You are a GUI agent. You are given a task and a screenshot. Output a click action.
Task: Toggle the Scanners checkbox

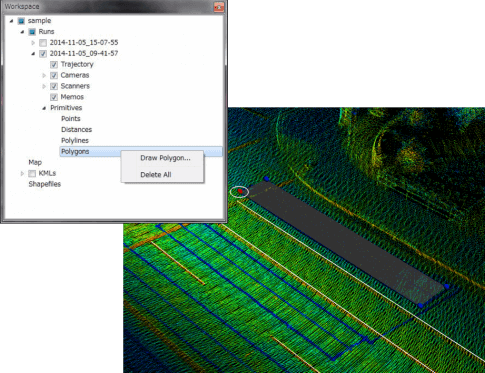click(54, 86)
